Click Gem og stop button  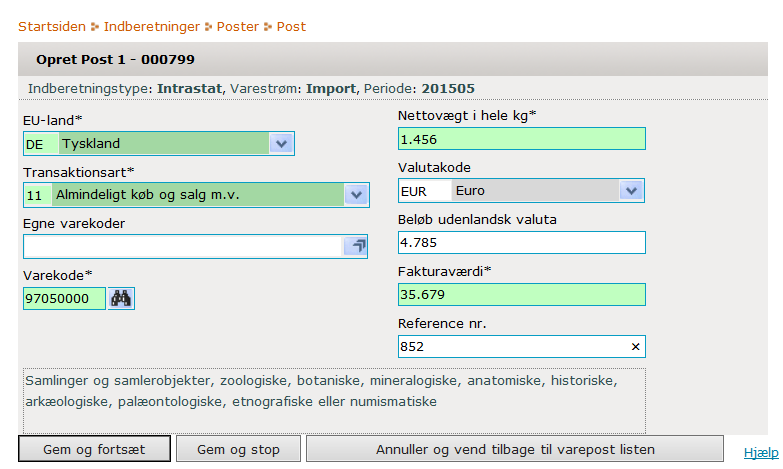[x=238, y=449]
